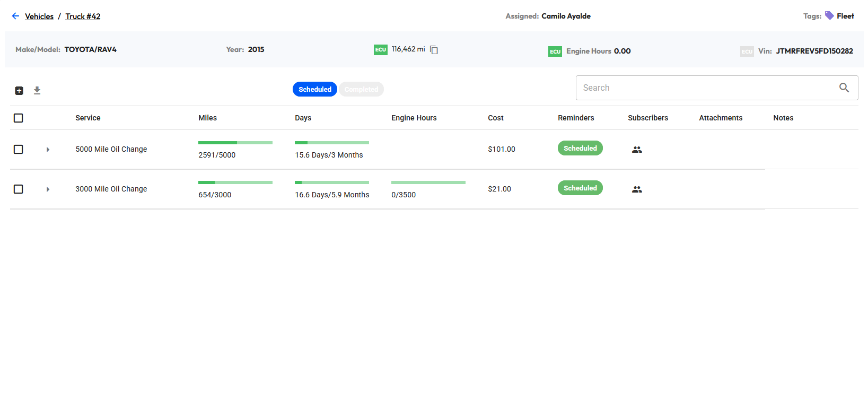The height and width of the screenshot is (409, 868).
Task: Open the Truck #42 breadcrumb link
Action: point(83,16)
